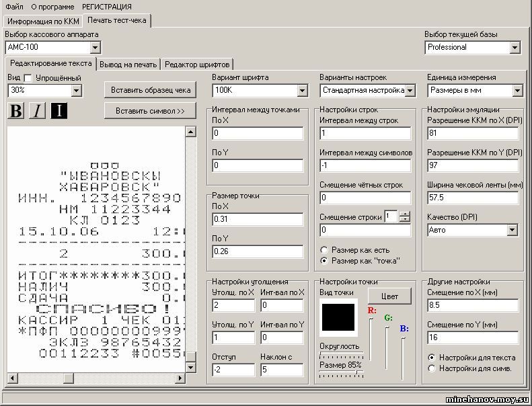
Task: Click receipt preview scroll right arrow
Action: click(180, 378)
